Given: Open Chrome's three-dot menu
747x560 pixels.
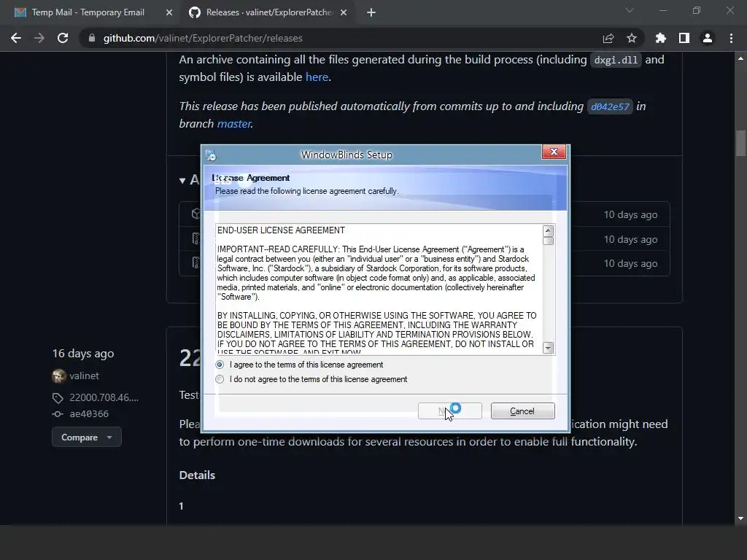Looking at the screenshot, I should [x=731, y=38].
